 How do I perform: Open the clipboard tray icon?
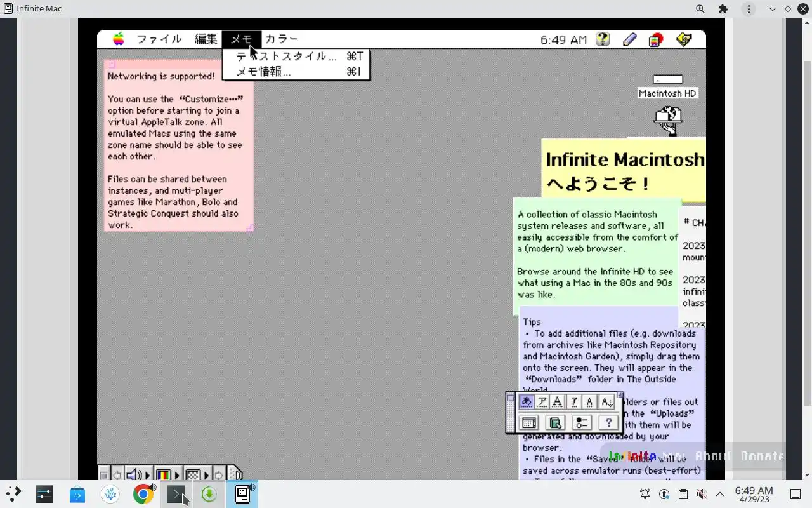683,494
